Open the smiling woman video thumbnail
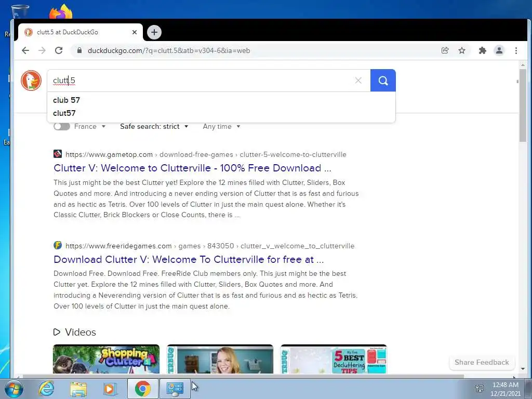Image resolution: width=532 pixels, height=399 pixels. coord(220,359)
